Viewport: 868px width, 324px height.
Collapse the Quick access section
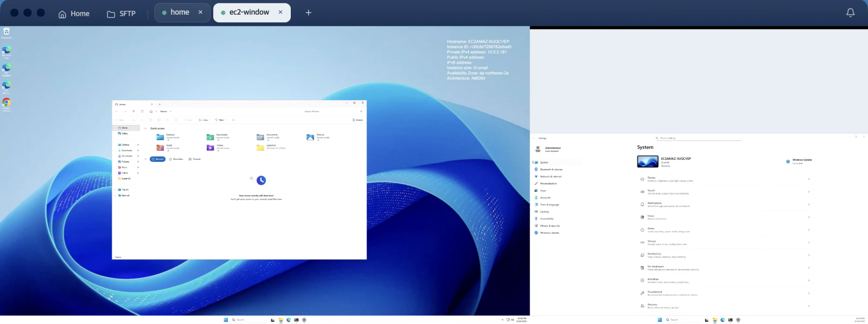point(145,128)
